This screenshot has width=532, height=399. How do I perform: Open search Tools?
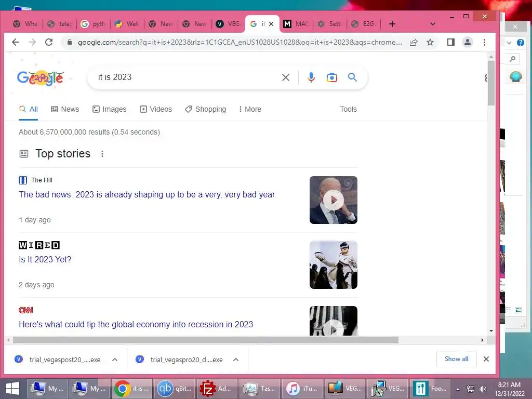click(349, 109)
